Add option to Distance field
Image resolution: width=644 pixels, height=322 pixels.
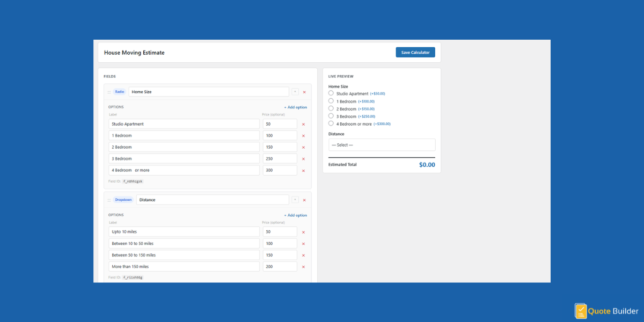[x=295, y=215]
